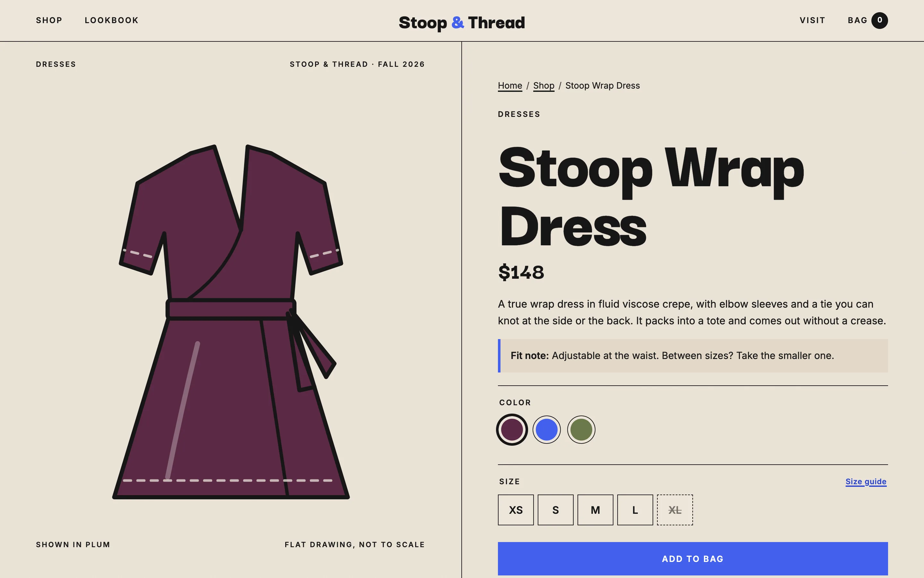Click the 'Stoop Wrap Dress' breadcrumb text
924x578 pixels.
pos(603,86)
